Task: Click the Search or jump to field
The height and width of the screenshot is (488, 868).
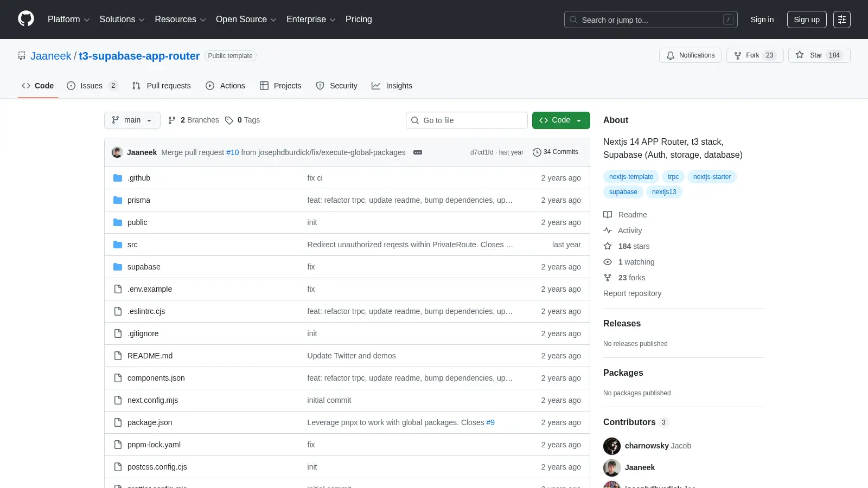Action: coord(651,20)
